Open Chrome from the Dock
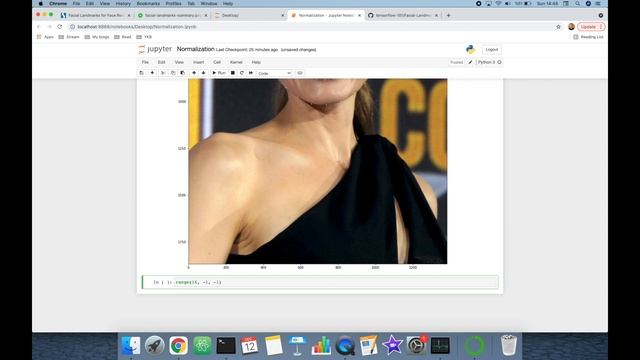Image resolution: width=640 pixels, height=360 pixels. click(178, 345)
